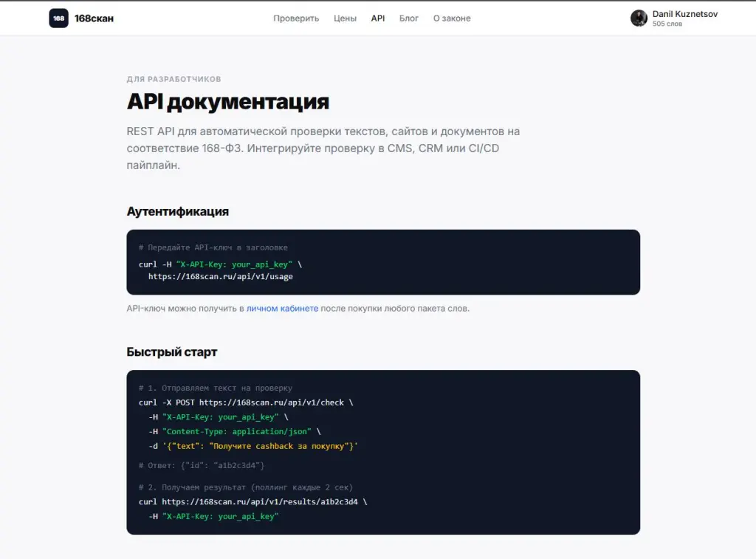Click the 505 слов word counter
756x559 pixels.
click(x=666, y=23)
